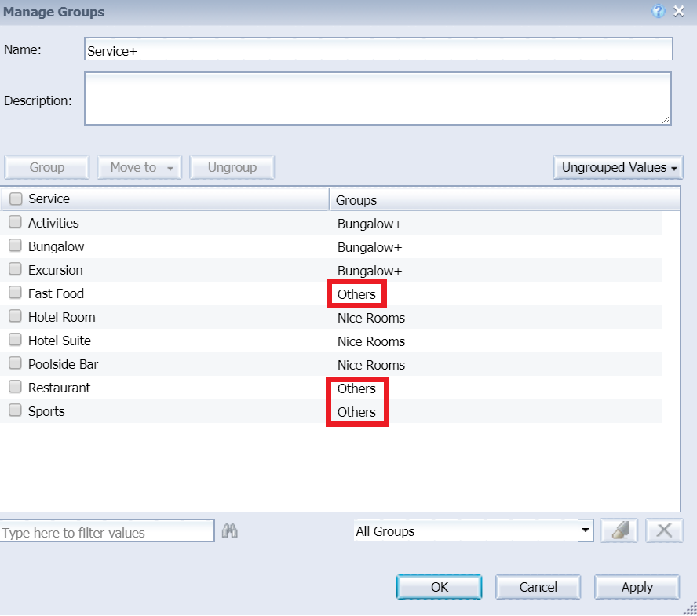Click the X delete icon at bottom right

tap(664, 531)
